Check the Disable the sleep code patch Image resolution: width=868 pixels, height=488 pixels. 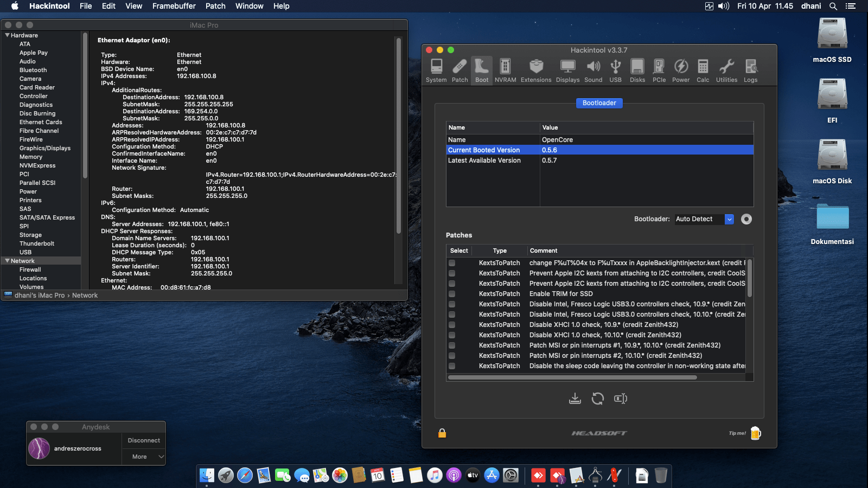[x=452, y=366]
